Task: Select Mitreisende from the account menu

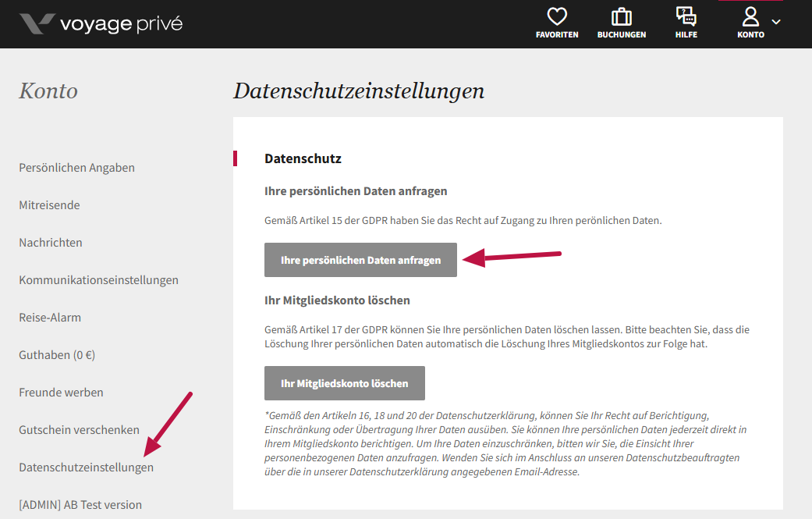Action: (49, 205)
